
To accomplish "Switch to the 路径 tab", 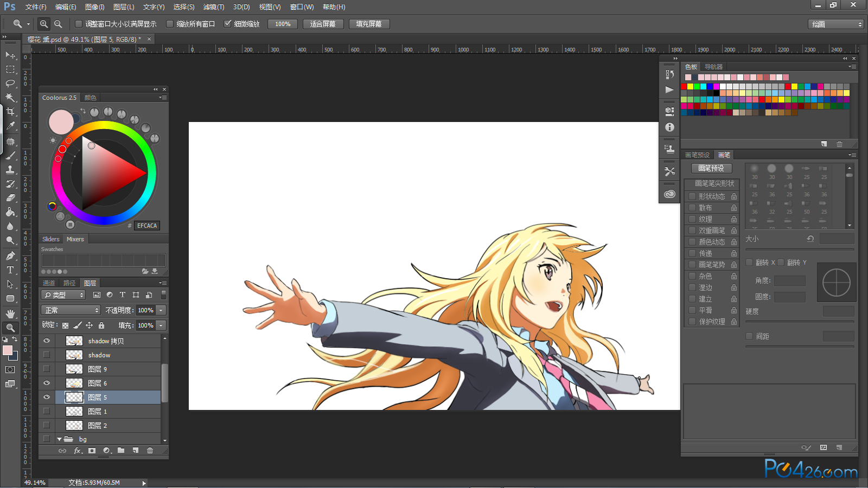I will [69, 283].
